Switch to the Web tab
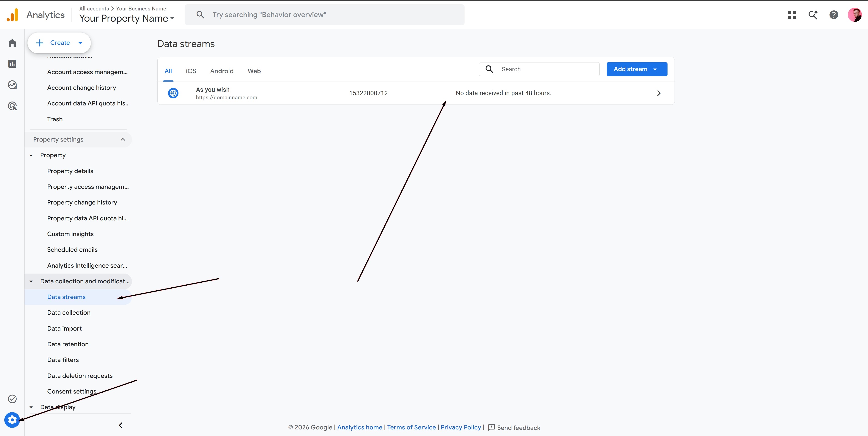Image resolution: width=868 pixels, height=436 pixels. pyautogui.click(x=254, y=71)
